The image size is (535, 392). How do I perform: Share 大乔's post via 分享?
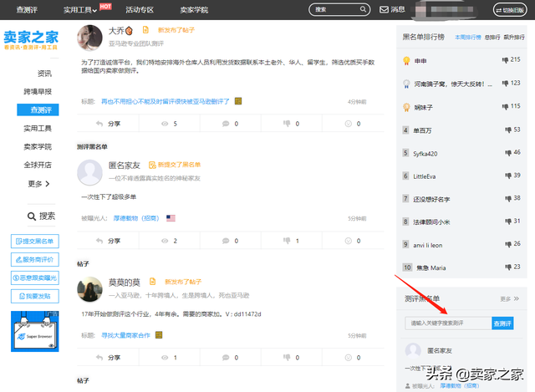point(108,124)
